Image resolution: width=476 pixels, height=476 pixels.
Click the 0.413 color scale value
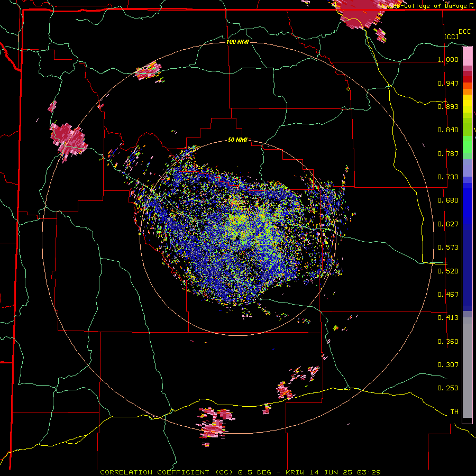pos(448,318)
